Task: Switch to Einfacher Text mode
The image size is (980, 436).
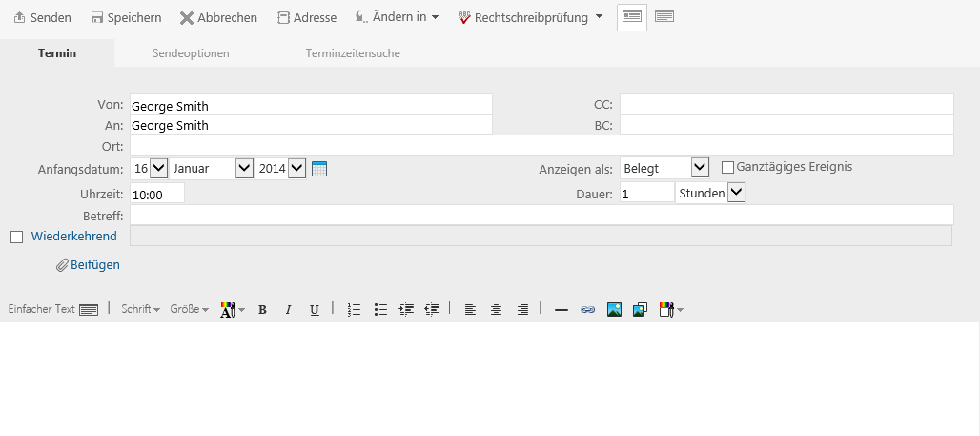Action: 53,309
